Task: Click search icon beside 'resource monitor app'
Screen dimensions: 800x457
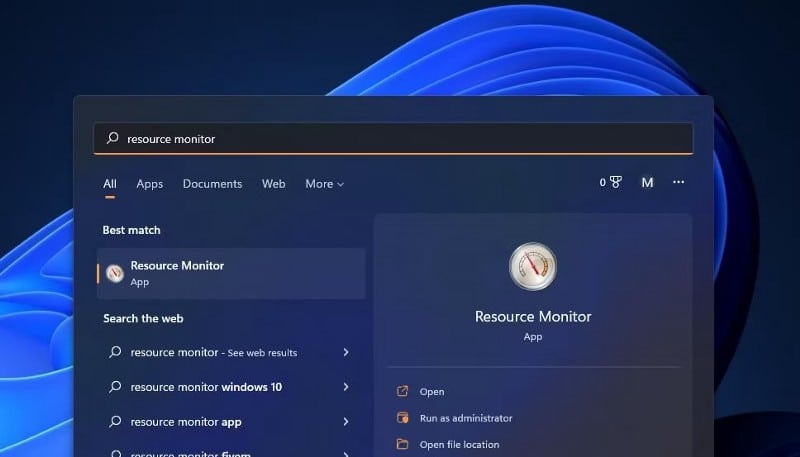Action: tap(115, 421)
